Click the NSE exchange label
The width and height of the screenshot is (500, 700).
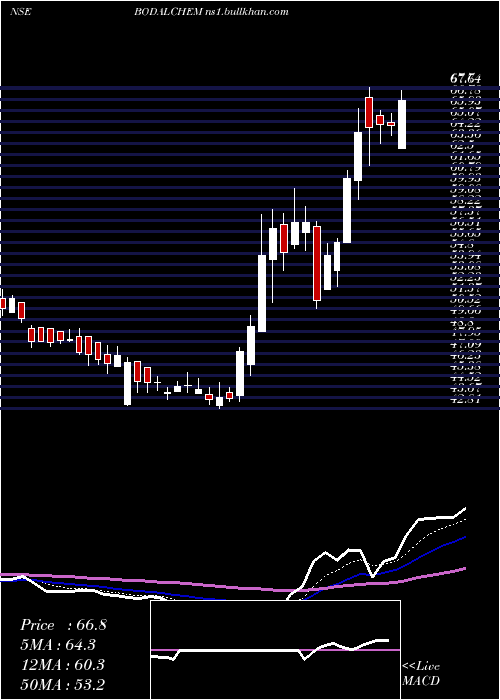[20, 12]
